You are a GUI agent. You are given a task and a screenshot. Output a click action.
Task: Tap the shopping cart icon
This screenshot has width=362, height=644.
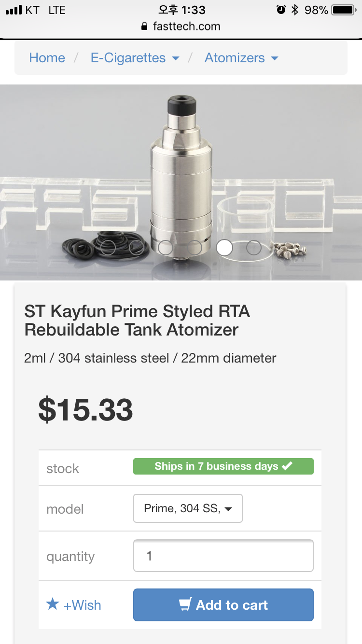185,604
